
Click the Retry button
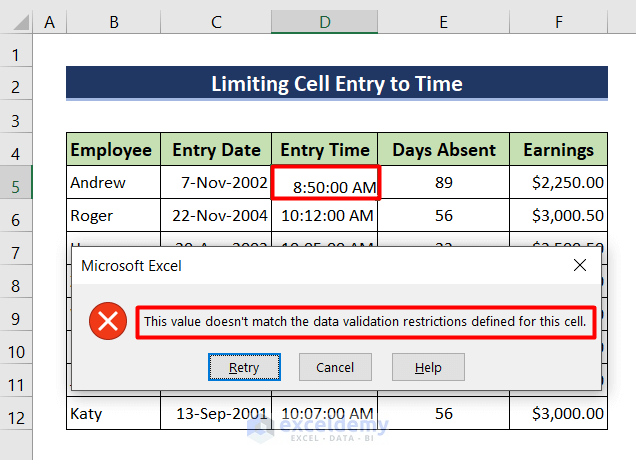click(x=244, y=367)
